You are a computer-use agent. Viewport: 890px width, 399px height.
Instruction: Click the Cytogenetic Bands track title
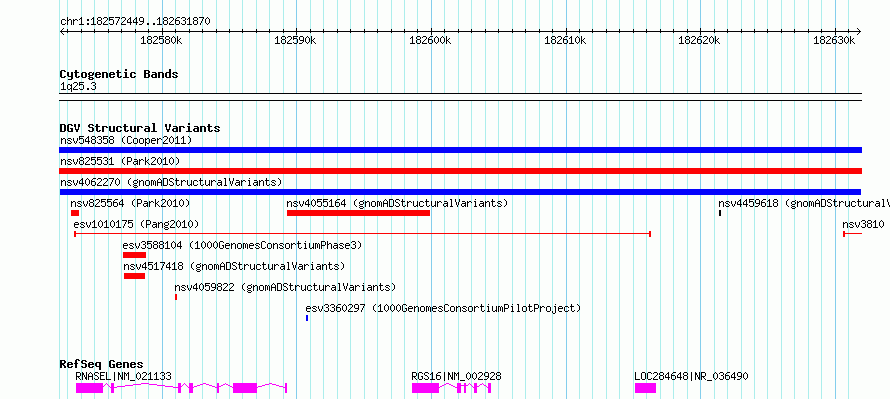[x=119, y=74]
